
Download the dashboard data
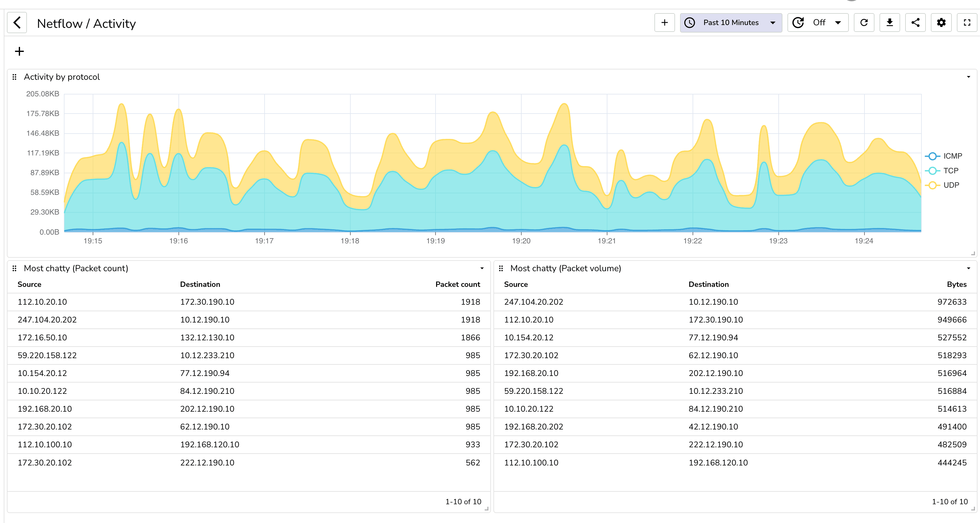pos(890,23)
